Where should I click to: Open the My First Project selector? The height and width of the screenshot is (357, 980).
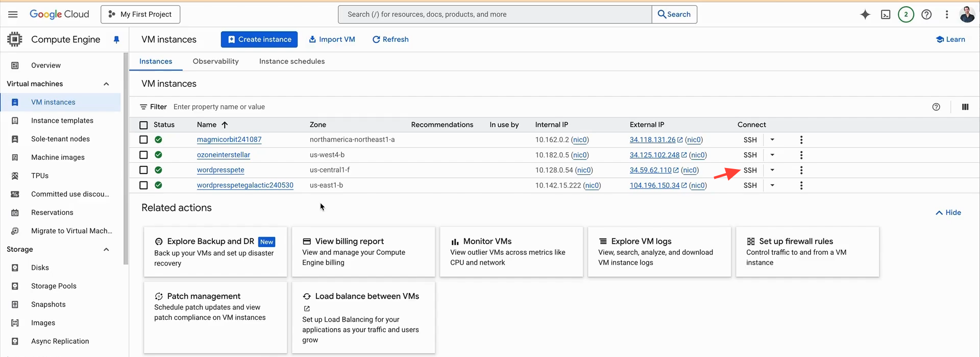(x=140, y=14)
